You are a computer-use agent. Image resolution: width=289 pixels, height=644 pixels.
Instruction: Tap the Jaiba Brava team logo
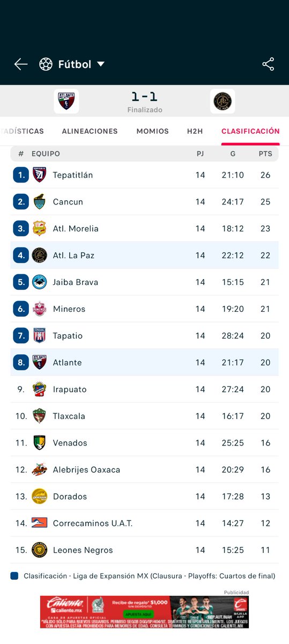[x=40, y=282]
